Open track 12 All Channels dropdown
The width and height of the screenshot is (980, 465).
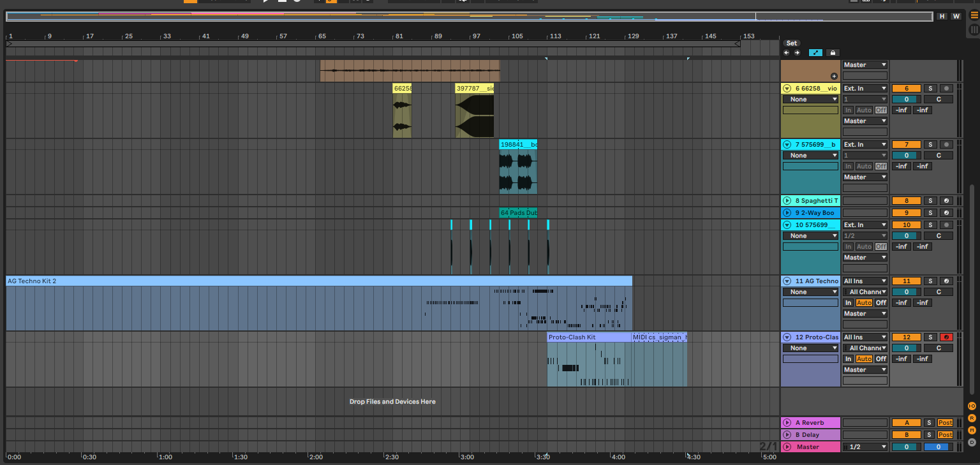tap(865, 348)
